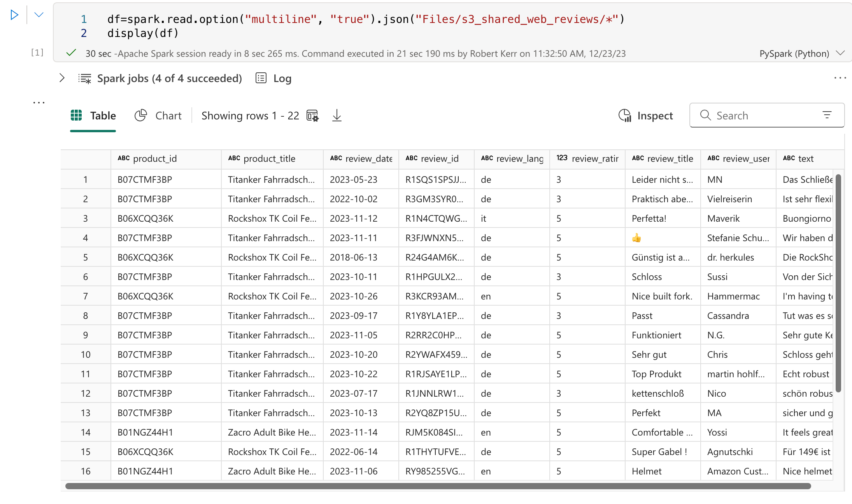Click the Log list icon

[x=261, y=78]
